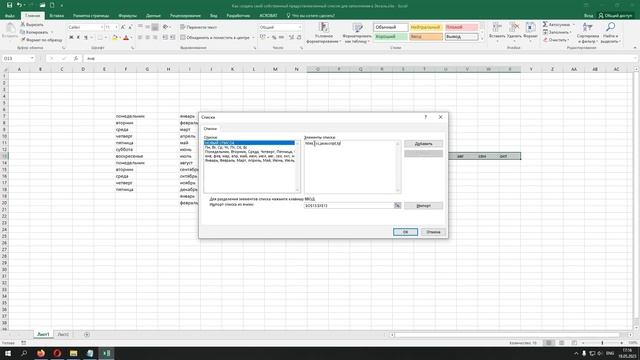Screen dimensions: 640x360
Task: Switch to the Лист2 sheet tab
Action: tap(63, 334)
